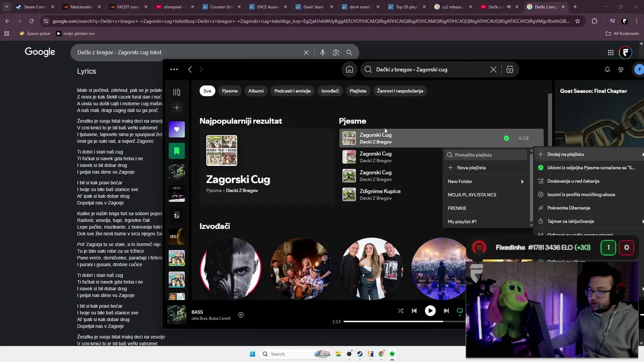
Task: Open Chrome extensions puzzle icon
Action: coord(595,21)
